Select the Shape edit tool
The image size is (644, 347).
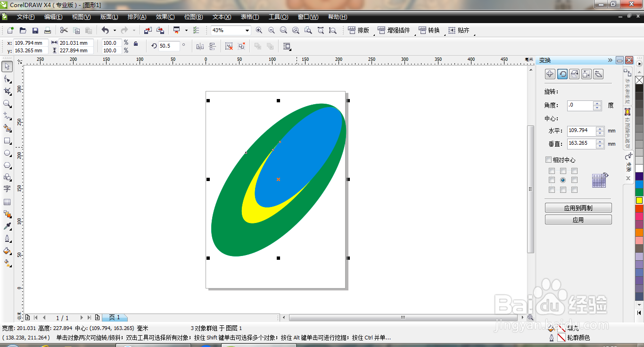7,79
